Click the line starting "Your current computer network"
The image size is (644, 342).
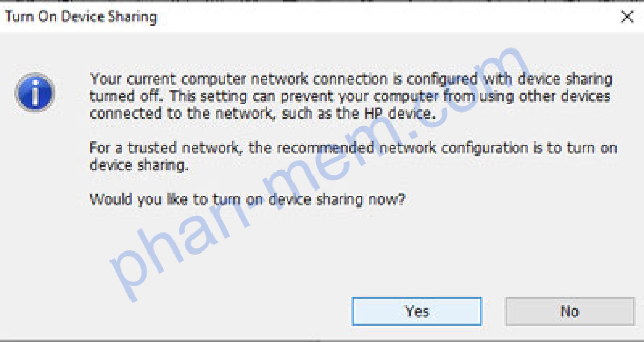351,79
